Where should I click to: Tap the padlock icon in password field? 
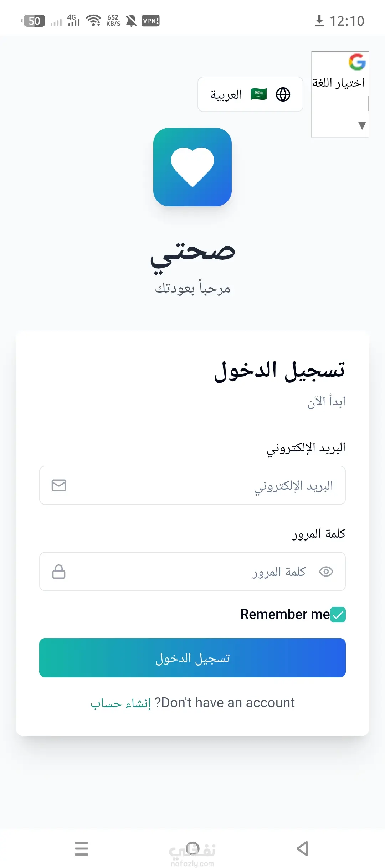pyautogui.click(x=59, y=572)
